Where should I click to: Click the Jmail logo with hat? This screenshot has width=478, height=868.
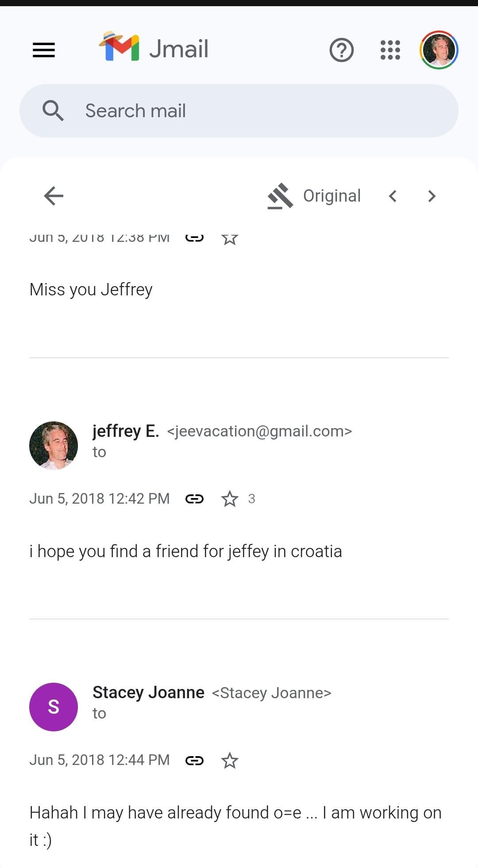tap(119, 47)
